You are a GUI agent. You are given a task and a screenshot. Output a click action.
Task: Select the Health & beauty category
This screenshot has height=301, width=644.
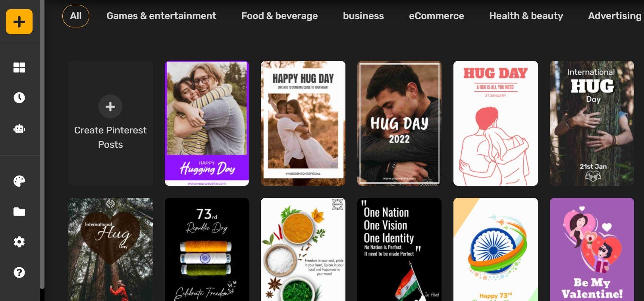526,16
